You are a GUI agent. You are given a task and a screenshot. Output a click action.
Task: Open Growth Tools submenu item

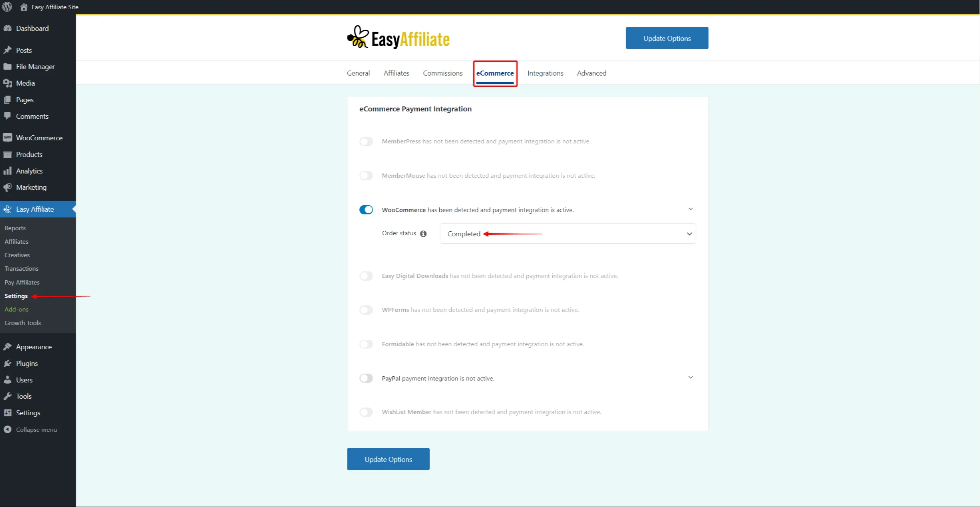(x=23, y=323)
